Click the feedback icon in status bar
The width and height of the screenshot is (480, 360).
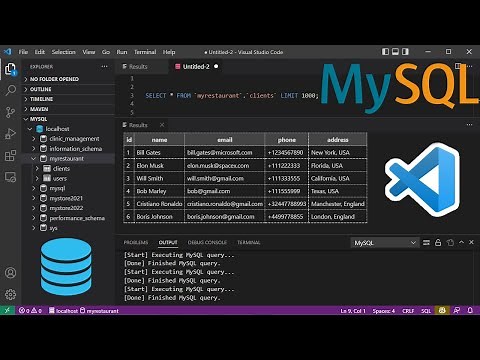coord(457,311)
